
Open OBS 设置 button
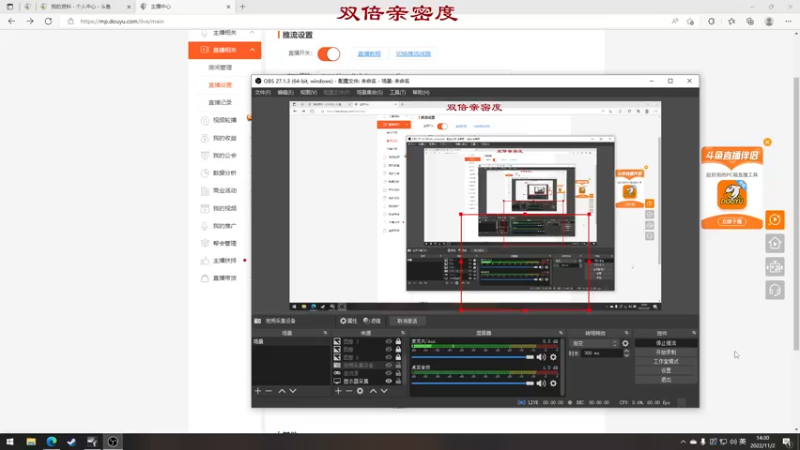pos(666,371)
